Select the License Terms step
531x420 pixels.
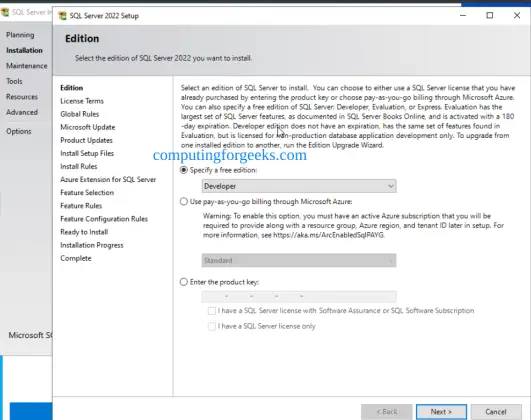(x=82, y=101)
